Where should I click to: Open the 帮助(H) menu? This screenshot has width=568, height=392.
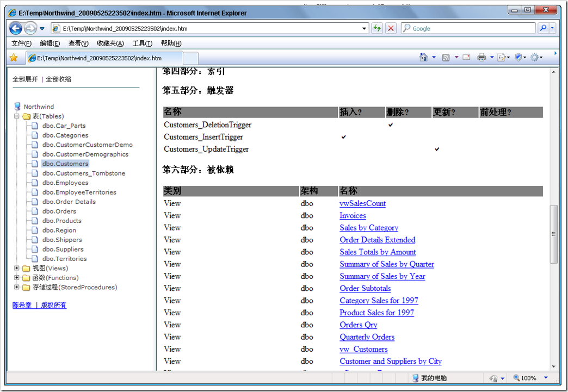[171, 43]
